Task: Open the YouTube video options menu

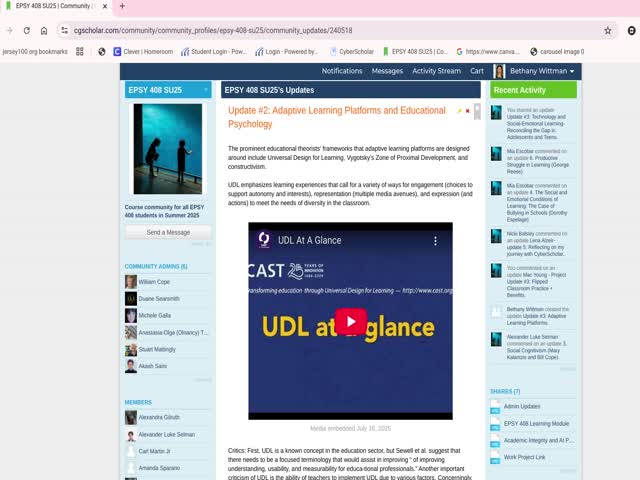Action: [x=435, y=241]
